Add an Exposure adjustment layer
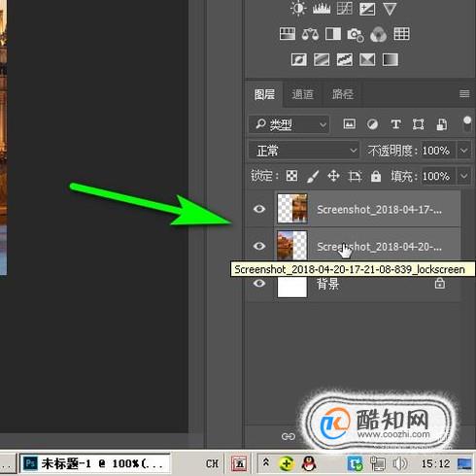 click(367, 9)
